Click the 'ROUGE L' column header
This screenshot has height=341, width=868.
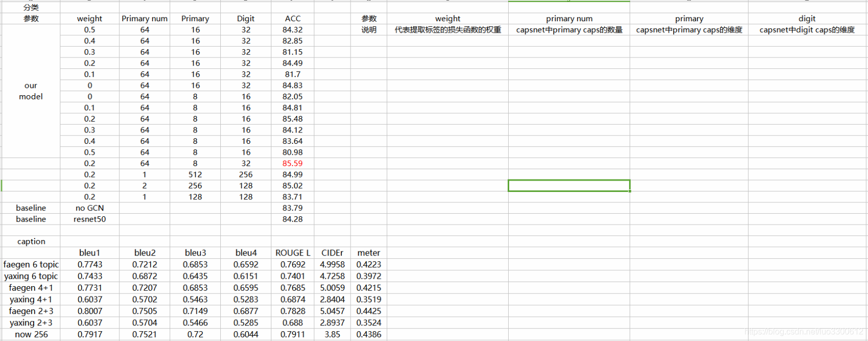293,253
